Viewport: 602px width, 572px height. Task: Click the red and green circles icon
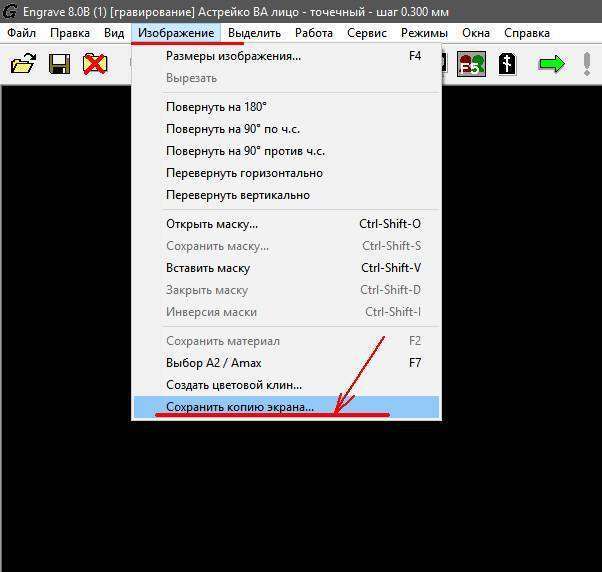coord(471,65)
